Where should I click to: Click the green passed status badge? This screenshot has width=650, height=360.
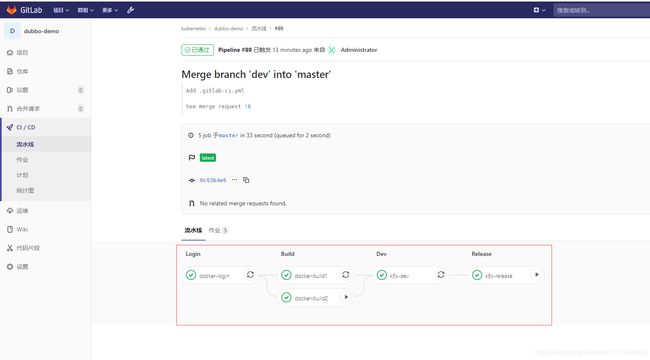[197, 50]
